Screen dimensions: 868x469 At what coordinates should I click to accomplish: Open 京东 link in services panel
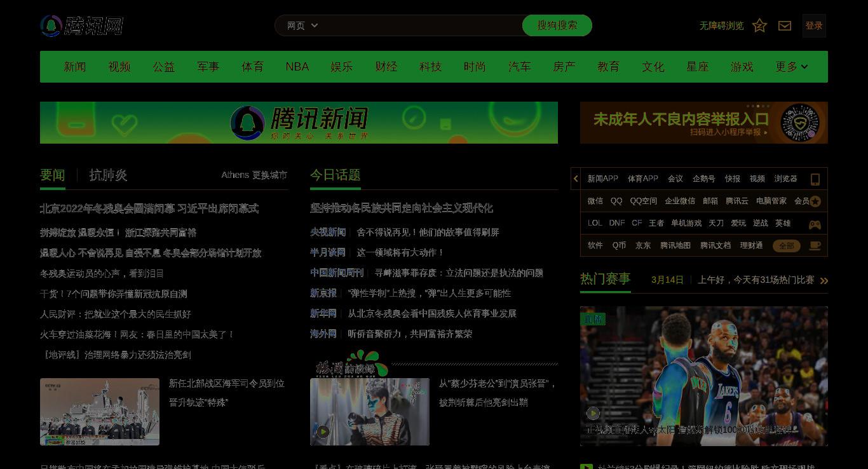coord(643,245)
